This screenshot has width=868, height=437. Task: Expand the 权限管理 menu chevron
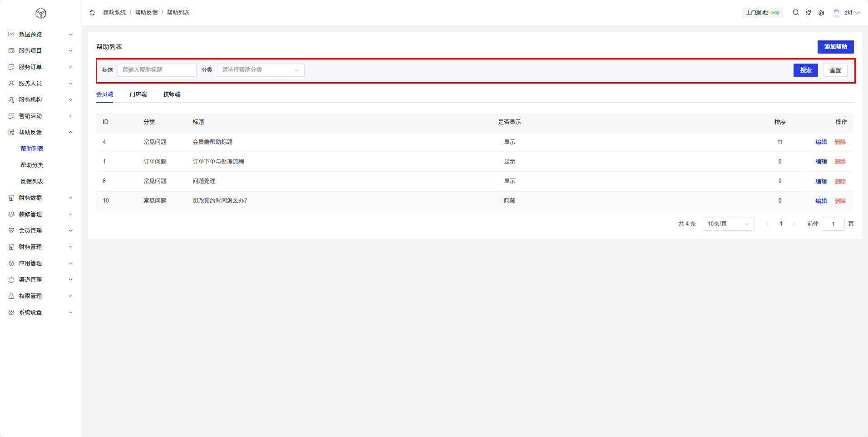coord(70,296)
